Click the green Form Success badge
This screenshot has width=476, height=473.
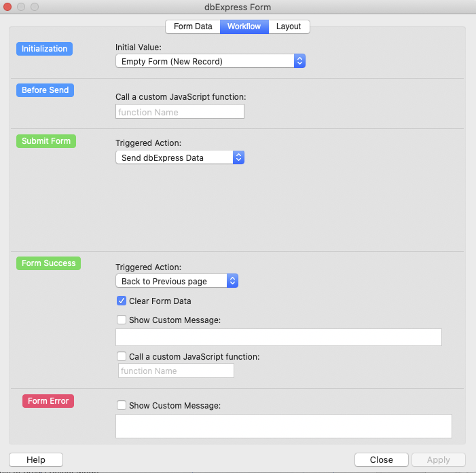tap(48, 263)
